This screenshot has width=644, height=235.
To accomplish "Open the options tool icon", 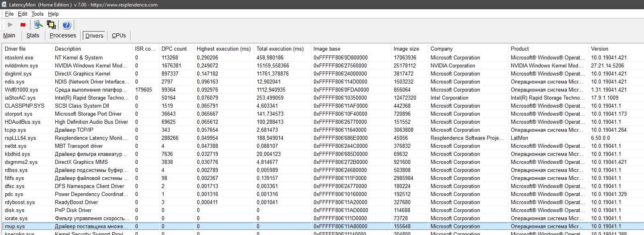I will tap(38, 25).
